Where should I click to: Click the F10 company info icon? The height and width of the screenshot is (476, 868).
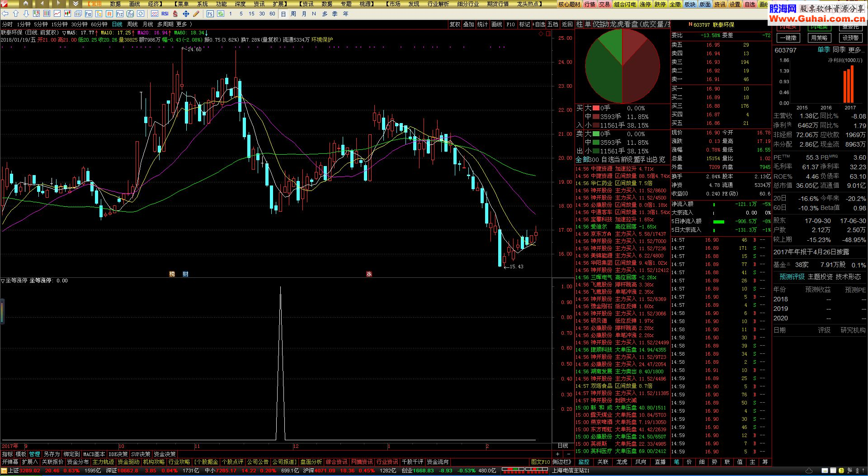(88, 14)
